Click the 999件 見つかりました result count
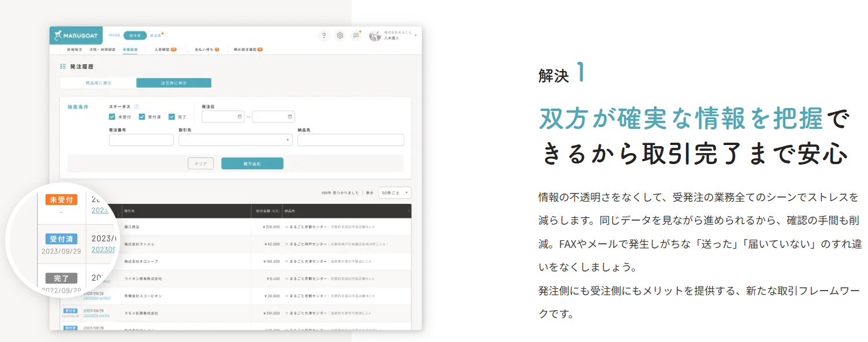868x342 pixels. (x=340, y=193)
